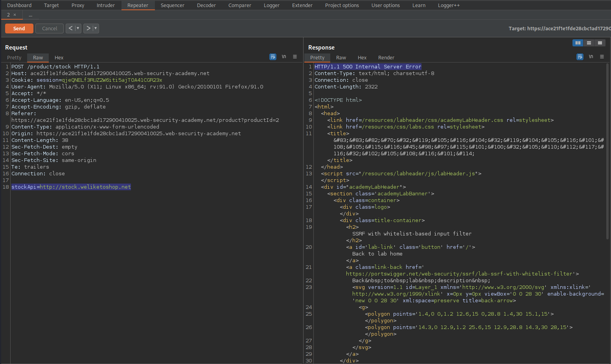This screenshot has height=364, width=611.
Task: Switch to the Intruder tab
Action: [x=106, y=5]
